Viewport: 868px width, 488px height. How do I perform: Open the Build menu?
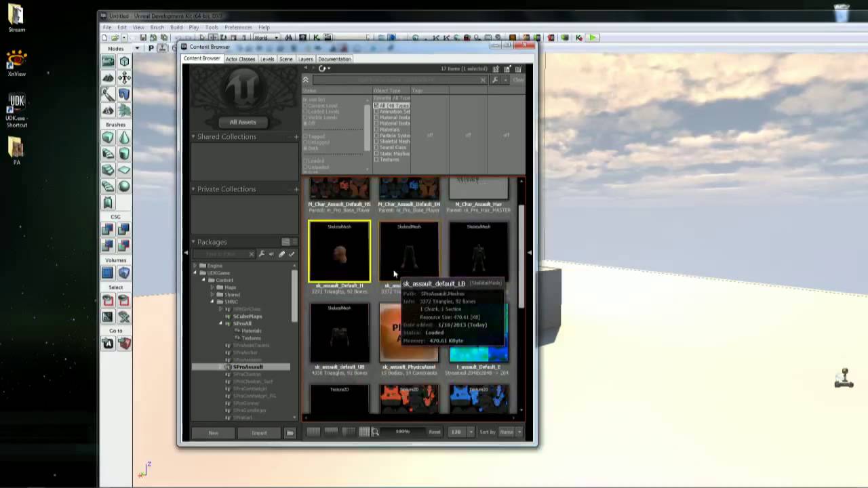click(x=176, y=27)
